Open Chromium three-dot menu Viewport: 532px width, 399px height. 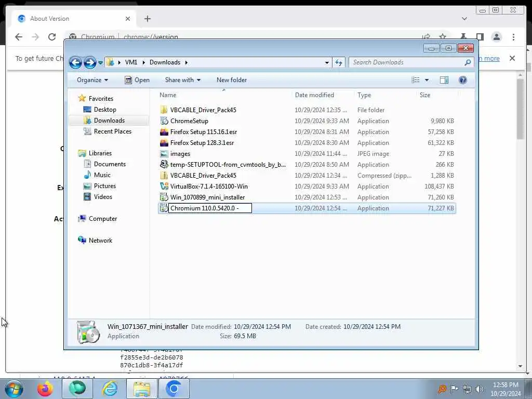(x=513, y=37)
